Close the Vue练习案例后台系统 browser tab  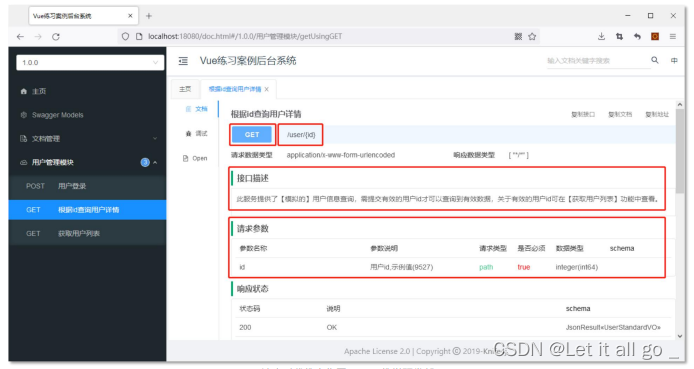point(130,16)
